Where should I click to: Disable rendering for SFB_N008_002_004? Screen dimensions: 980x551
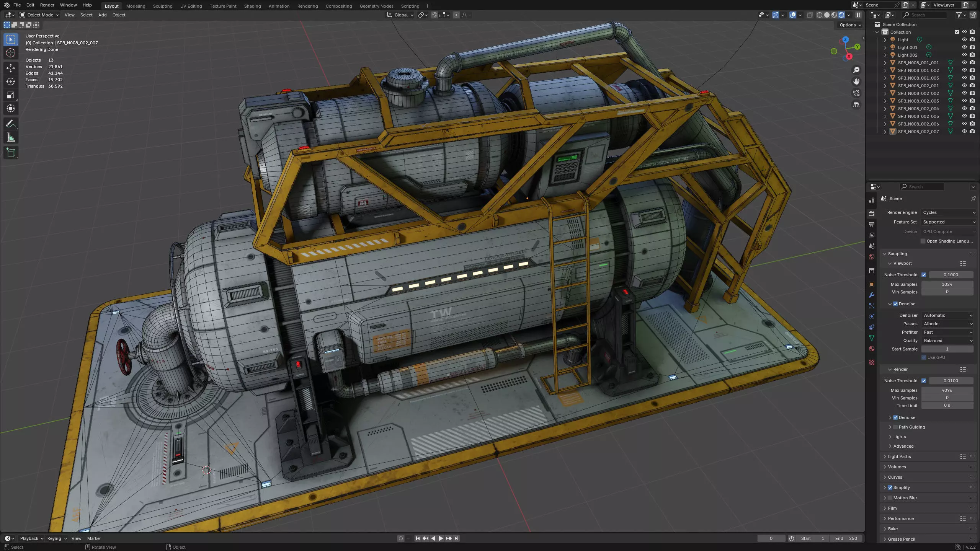click(972, 108)
